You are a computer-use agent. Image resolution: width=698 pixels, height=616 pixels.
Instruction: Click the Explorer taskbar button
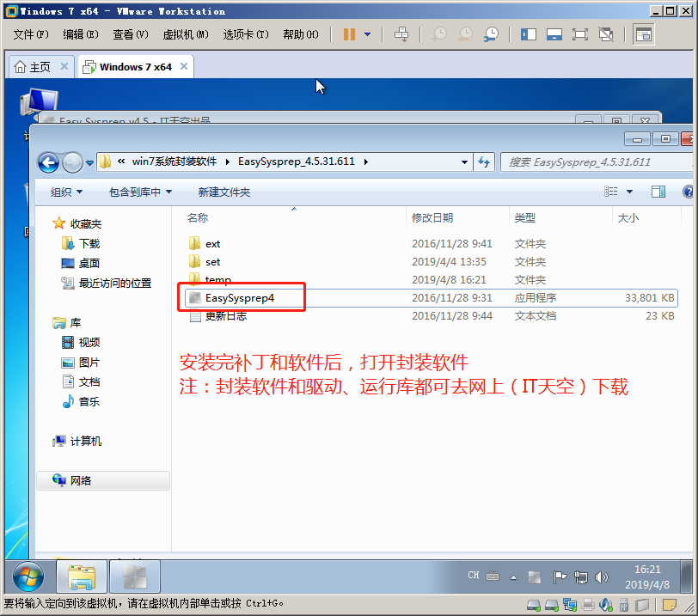[82, 576]
